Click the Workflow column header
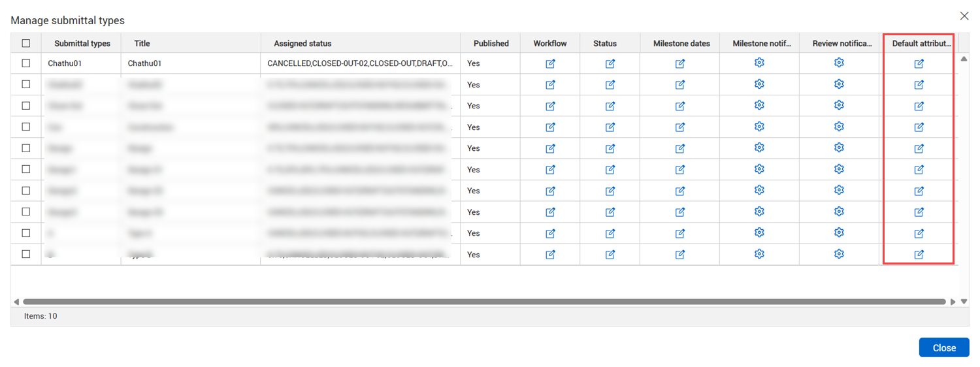This screenshot has height=367, width=980. (550, 43)
